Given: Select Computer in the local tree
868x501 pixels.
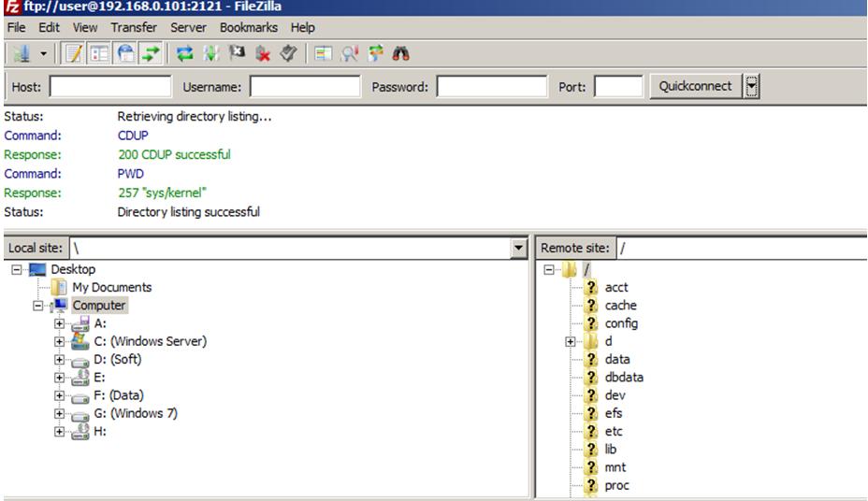Looking at the screenshot, I should [x=99, y=306].
